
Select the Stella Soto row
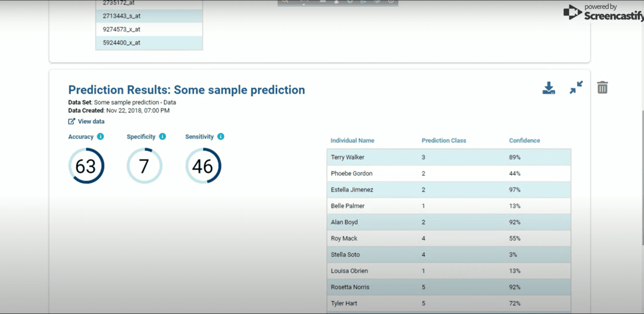point(449,255)
